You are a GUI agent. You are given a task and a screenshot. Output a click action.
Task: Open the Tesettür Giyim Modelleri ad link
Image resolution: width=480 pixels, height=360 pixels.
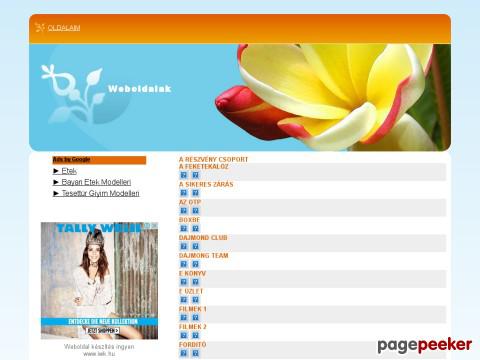point(100,193)
